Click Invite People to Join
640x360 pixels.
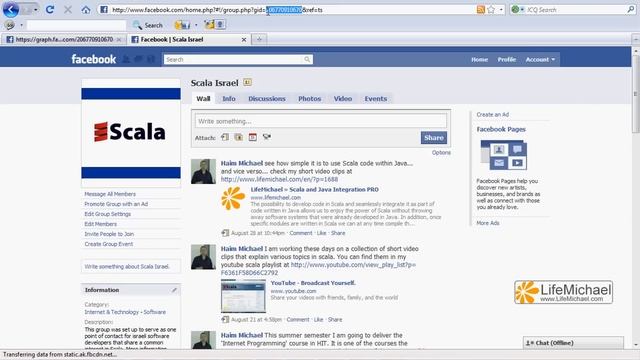coord(109,234)
